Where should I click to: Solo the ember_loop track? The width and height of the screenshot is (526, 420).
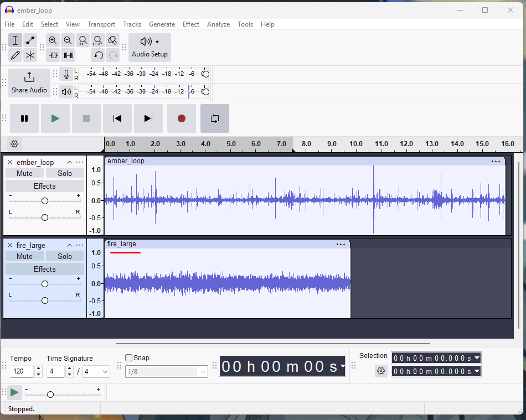click(65, 173)
